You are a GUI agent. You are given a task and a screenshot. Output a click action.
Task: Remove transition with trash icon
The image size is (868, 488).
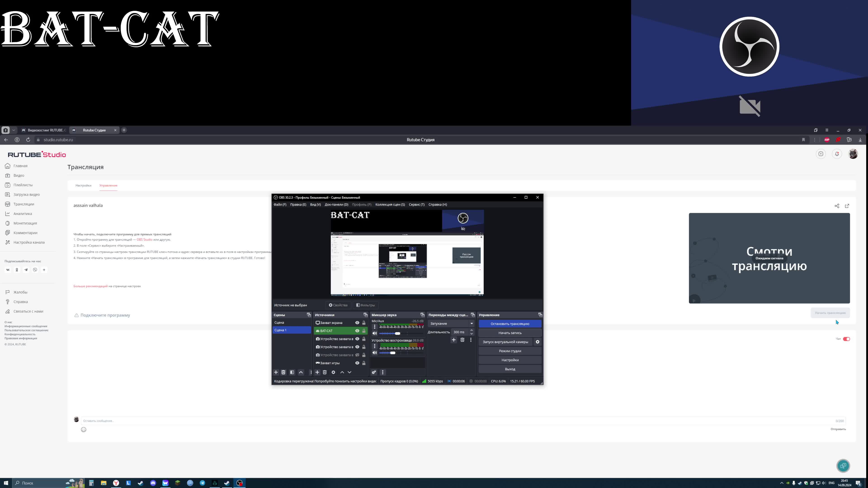(x=462, y=340)
